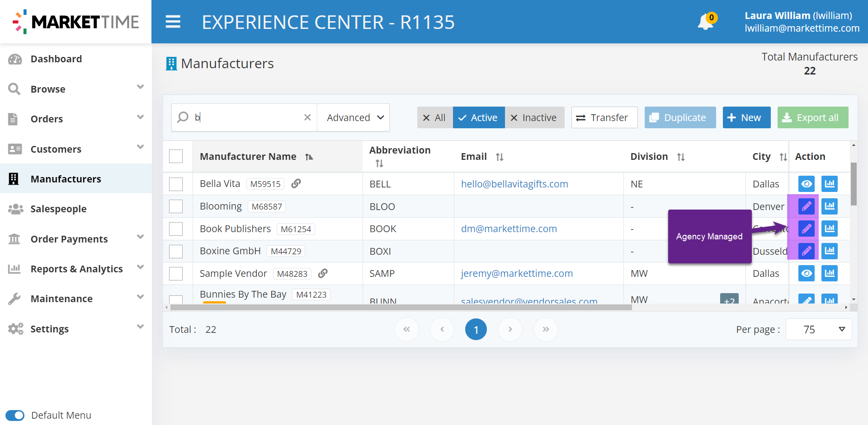
Task: Click the edit pencil icon for Boxine GmbH
Action: [x=806, y=251]
